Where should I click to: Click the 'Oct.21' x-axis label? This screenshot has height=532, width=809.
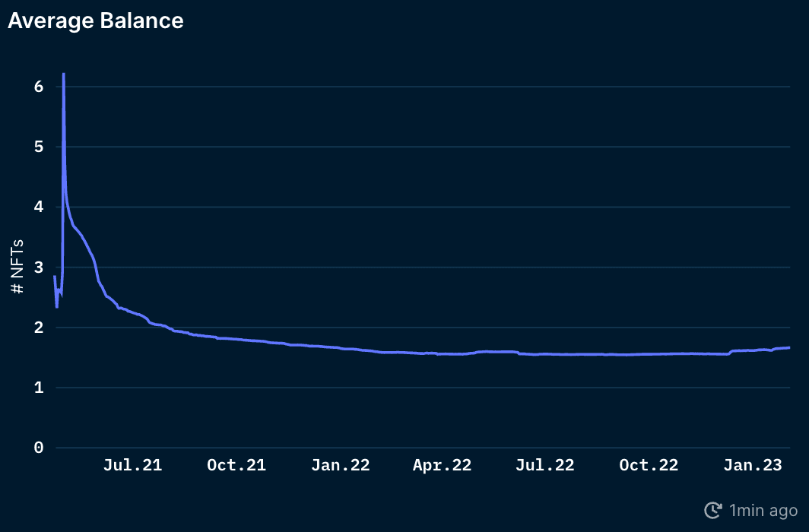(x=236, y=465)
